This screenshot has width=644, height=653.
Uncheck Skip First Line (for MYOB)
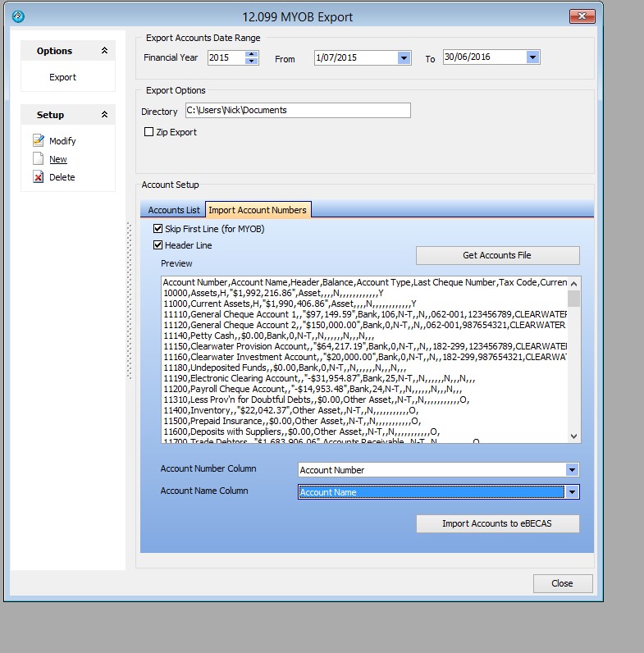point(158,229)
